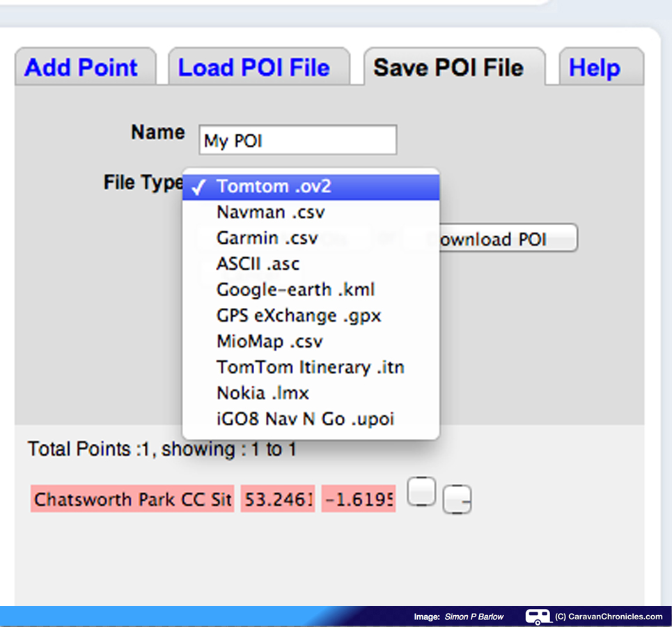Click the Name field containing My POI

click(x=297, y=141)
